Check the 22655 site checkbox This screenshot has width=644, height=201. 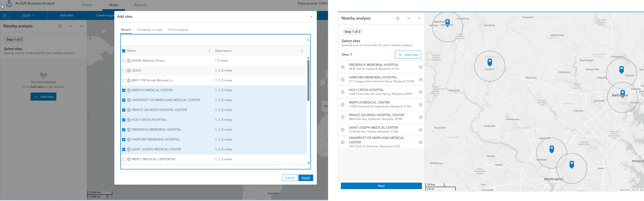[x=124, y=71]
